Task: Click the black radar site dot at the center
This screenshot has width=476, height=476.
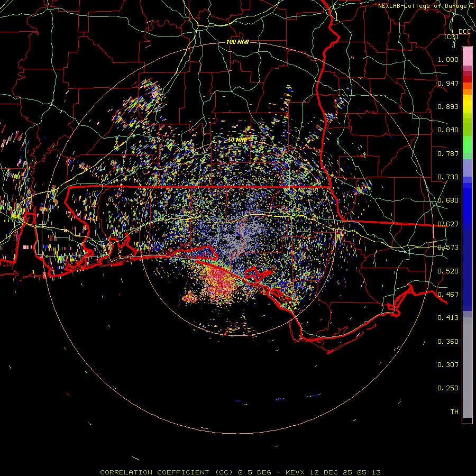Action: pyautogui.click(x=237, y=238)
